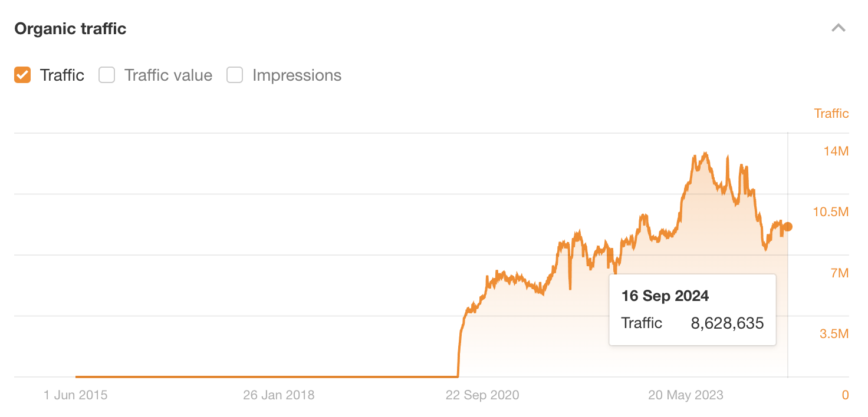Select the 22 Sep 2020 axis label
This screenshot has height=417, width=868.
click(482, 395)
